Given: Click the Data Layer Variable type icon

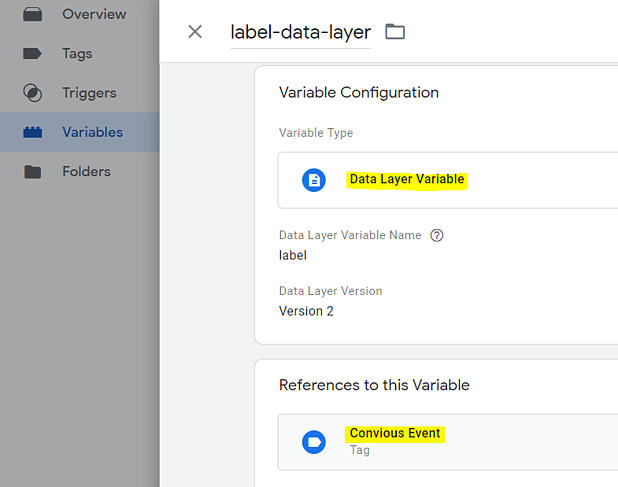Looking at the screenshot, I should (314, 180).
